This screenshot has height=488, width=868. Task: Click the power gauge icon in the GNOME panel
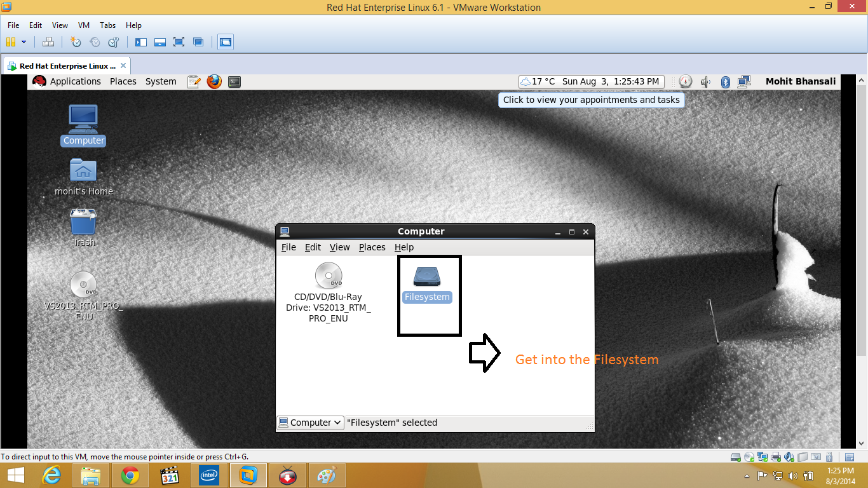[685, 81]
